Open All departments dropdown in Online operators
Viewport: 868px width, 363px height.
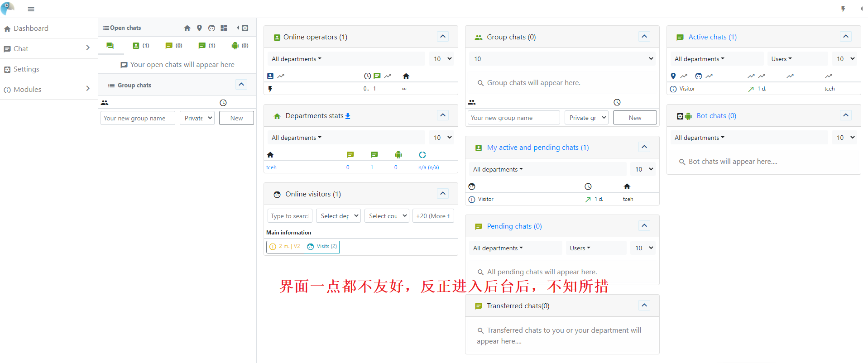(x=297, y=59)
